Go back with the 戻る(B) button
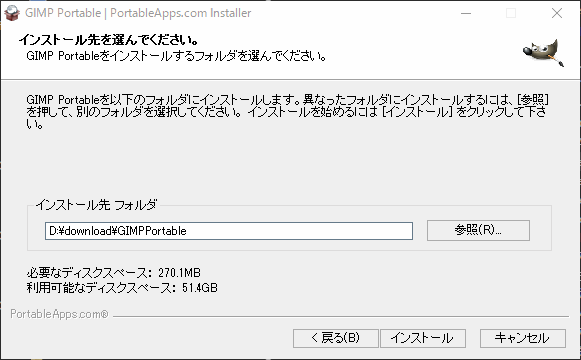581x360 pixels. click(335, 338)
